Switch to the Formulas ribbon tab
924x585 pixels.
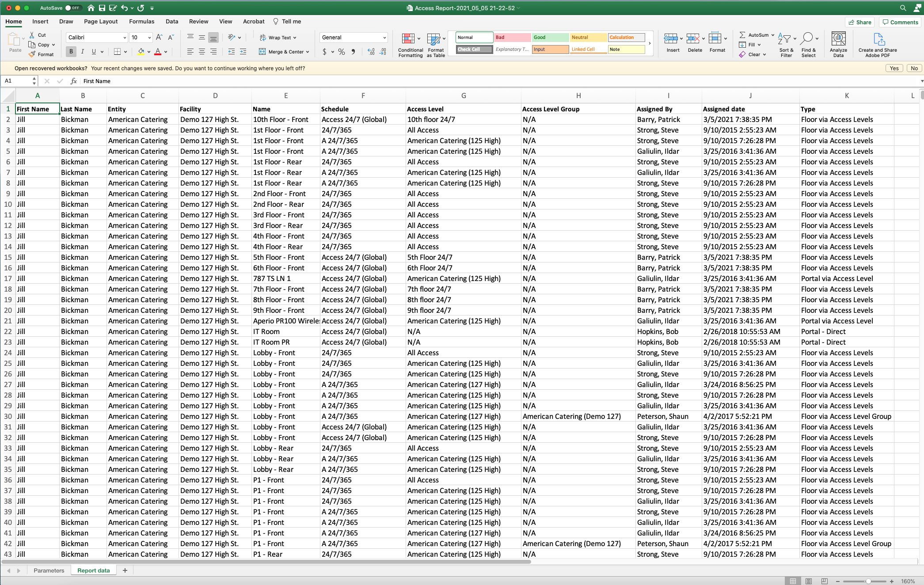click(141, 21)
